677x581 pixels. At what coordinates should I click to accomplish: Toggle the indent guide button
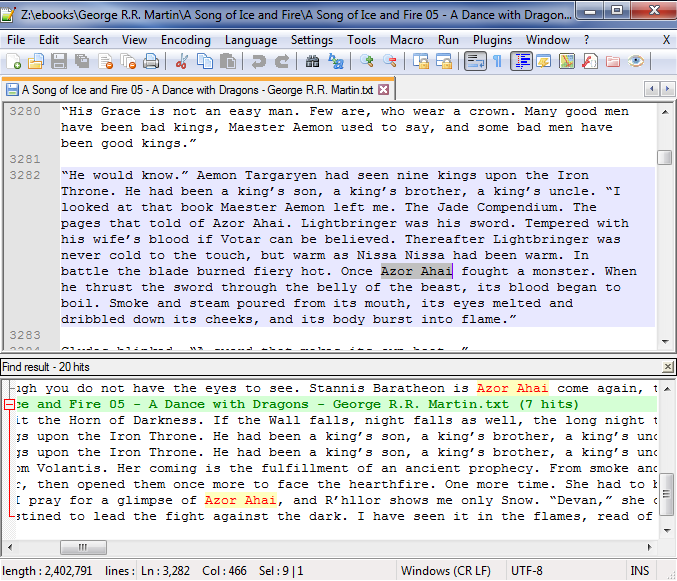click(x=521, y=61)
